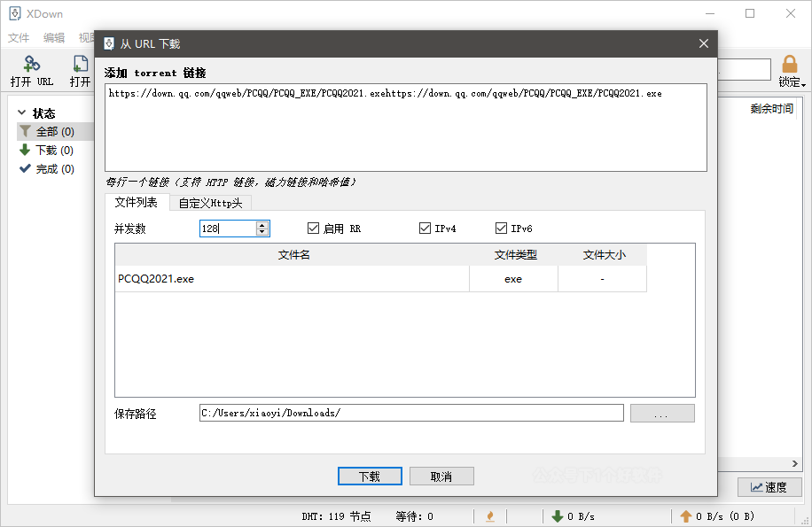This screenshot has width=812, height=527.
Task: Click the filter funnel icon beside 全部
Action: pyautogui.click(x=27, y=130)
